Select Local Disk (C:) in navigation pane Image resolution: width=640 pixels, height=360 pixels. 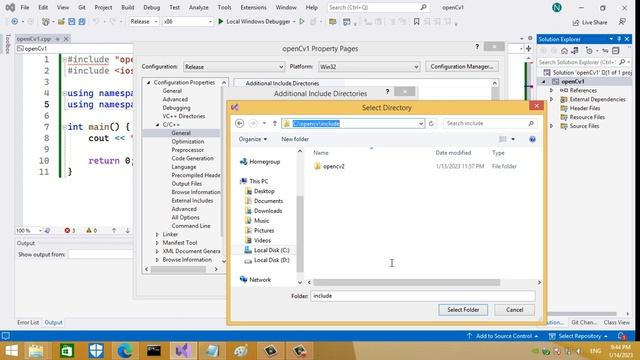[x=267, y=250]
